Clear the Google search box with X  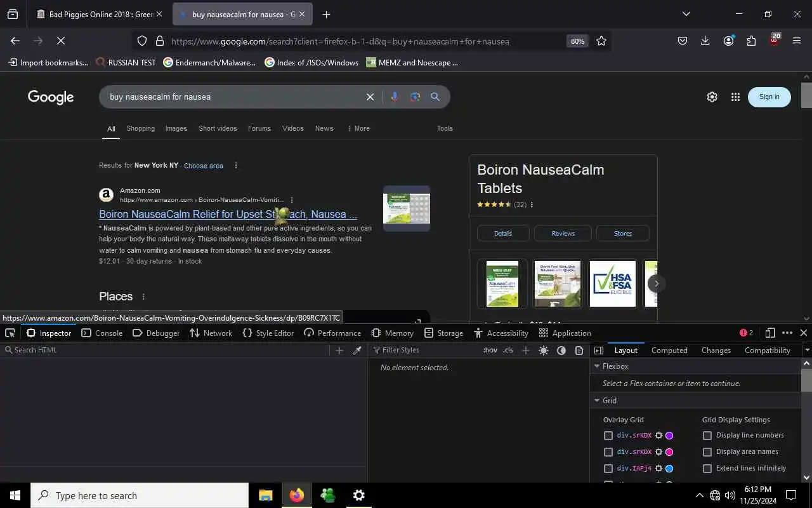[370, 97]
